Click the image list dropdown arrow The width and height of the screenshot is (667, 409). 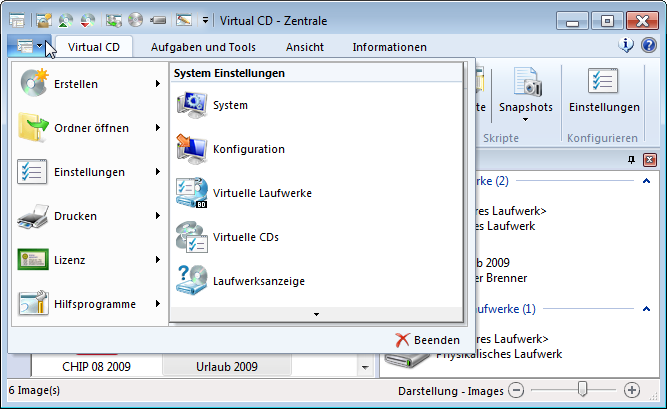coord(365,367)
